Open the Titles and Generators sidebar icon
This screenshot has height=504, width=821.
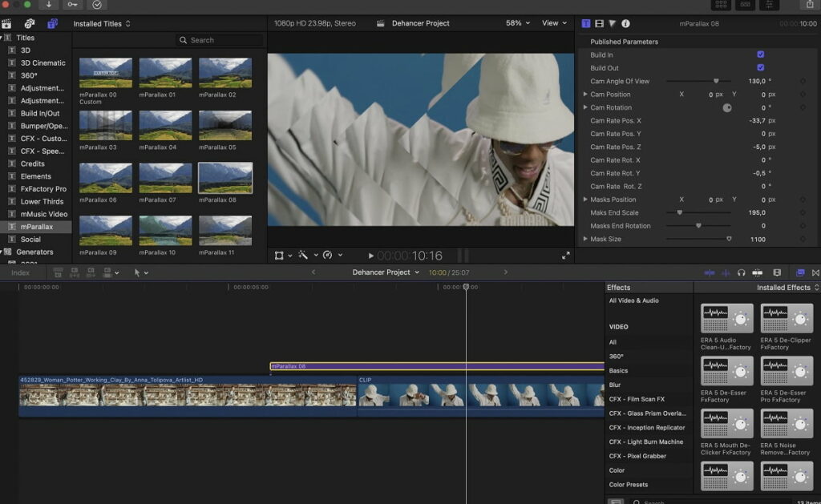52,24
